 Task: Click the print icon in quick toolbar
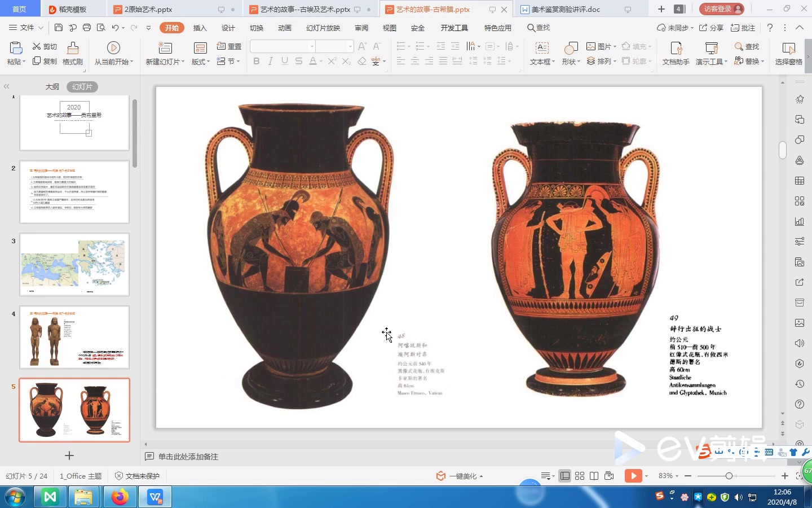click(x=87, y=28)
